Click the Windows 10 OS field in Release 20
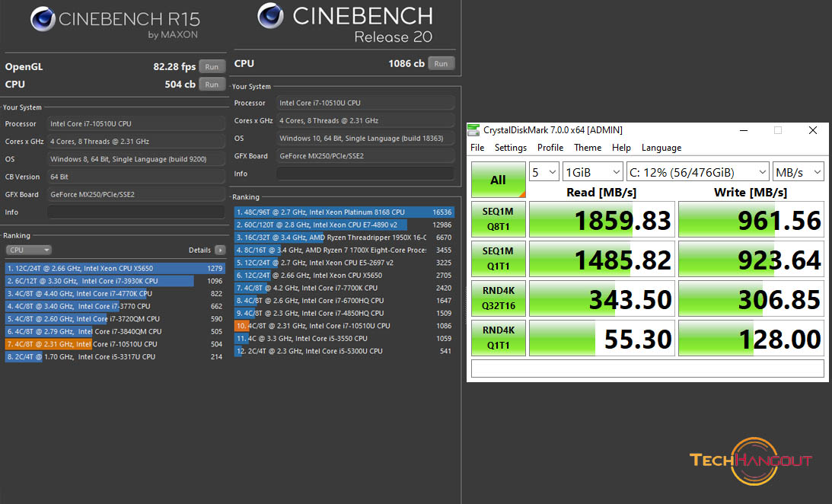 tap(365, 139)
